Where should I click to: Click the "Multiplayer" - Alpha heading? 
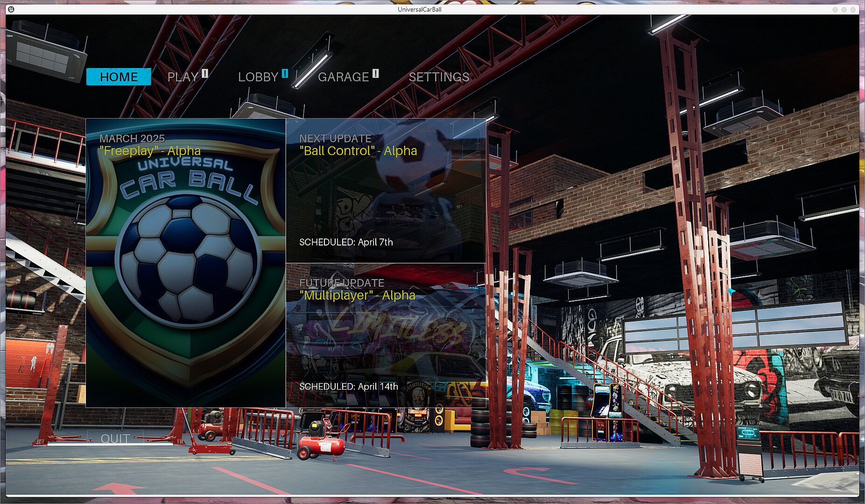(x=357, y=295)
